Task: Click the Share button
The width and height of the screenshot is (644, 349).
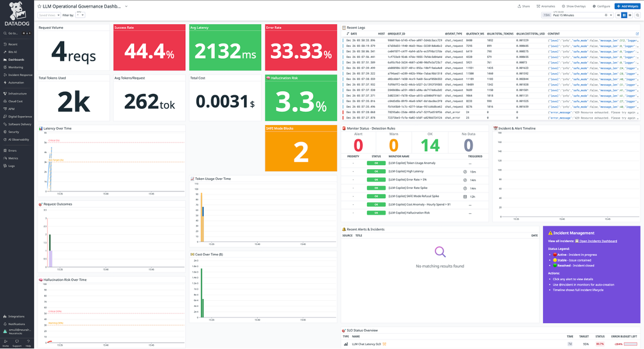Action: 524,6
